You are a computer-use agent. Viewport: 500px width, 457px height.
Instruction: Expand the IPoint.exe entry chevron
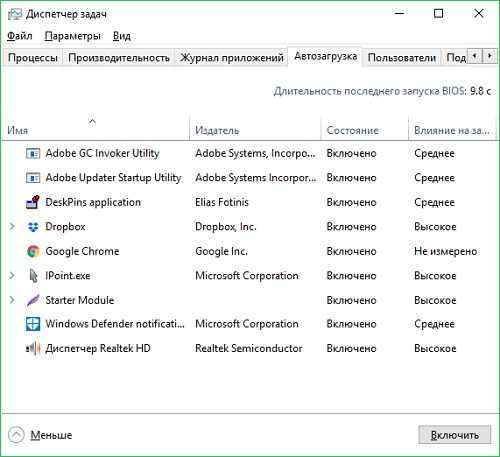click(12, 276)
